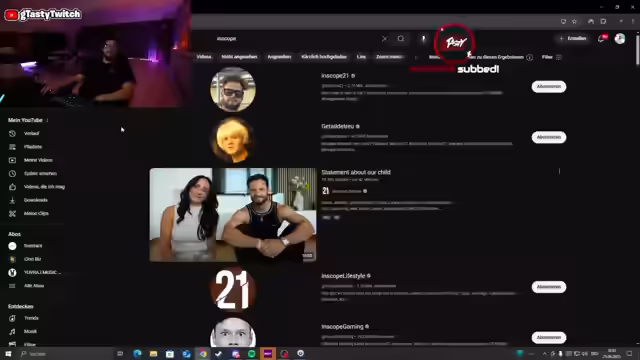Open Chrome from the taskbar
Screen dimensions: 640x360
click(203, 353)
